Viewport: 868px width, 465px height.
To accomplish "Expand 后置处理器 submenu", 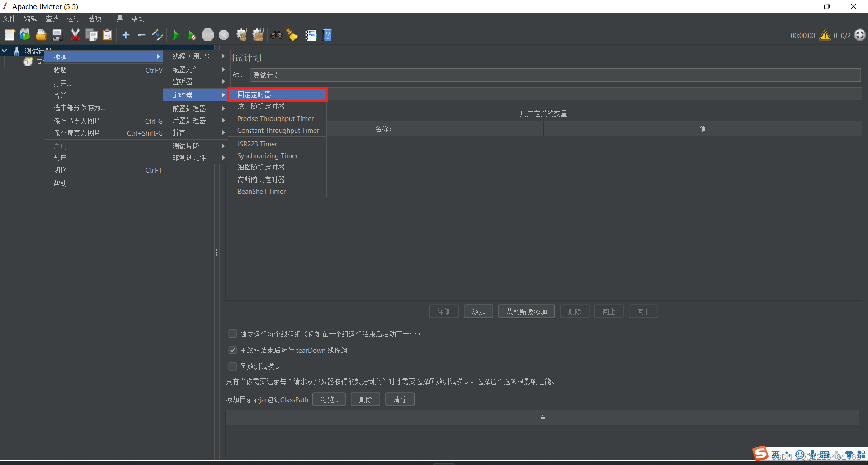I will pos(196,121).
